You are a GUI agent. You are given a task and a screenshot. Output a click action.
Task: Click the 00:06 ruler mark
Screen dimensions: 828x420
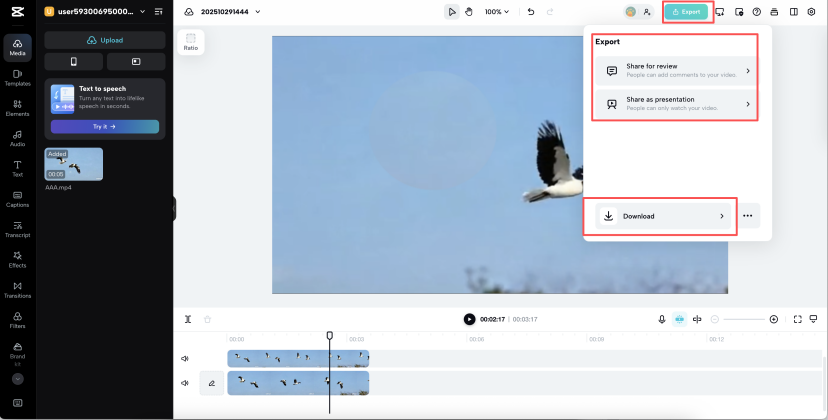476,339
